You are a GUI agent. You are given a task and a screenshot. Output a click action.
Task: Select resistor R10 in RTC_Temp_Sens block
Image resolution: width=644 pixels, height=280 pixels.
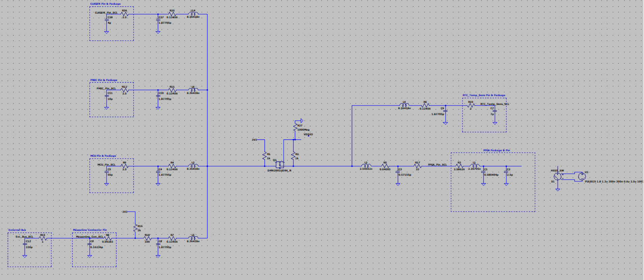pos(471,105)
